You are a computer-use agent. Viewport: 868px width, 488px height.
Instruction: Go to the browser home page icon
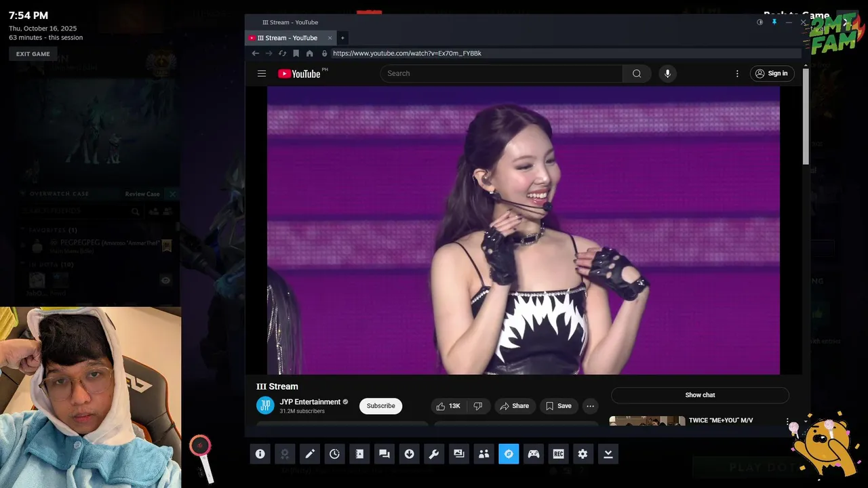(309, 53)
